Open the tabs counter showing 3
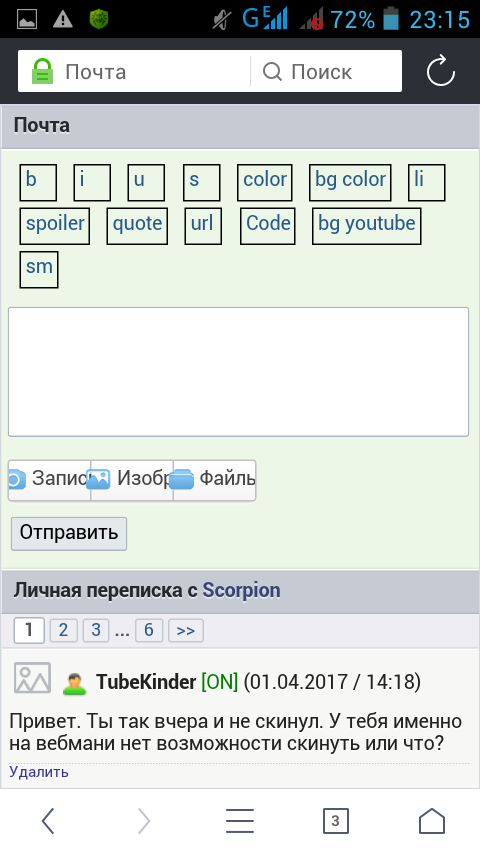480x854 pixels. point(335,821)
